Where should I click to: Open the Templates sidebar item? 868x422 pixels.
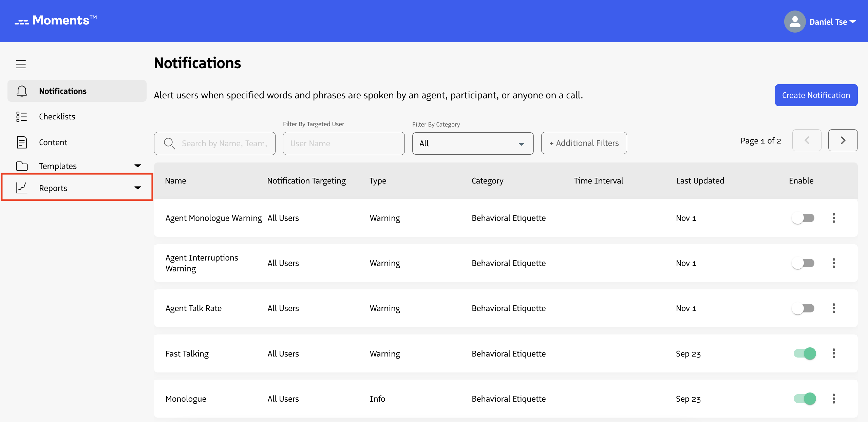click(77, 166)
